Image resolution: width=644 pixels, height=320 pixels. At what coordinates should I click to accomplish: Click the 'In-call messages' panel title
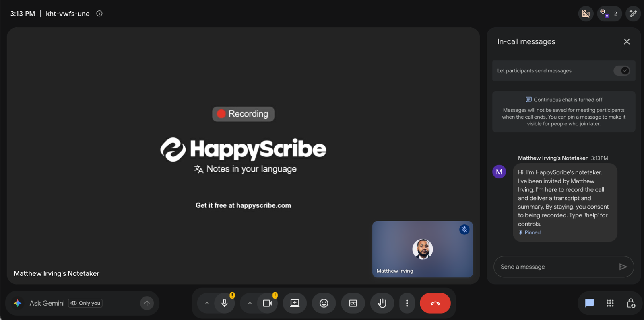click(x=526, y=41)
